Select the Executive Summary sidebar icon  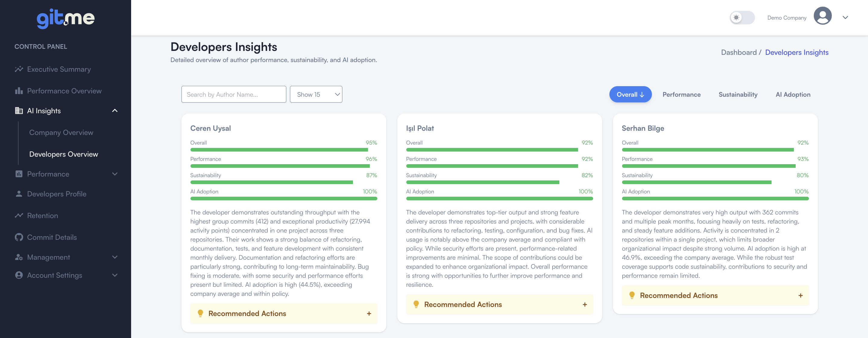pyautogui.click(x=19, y=69)
